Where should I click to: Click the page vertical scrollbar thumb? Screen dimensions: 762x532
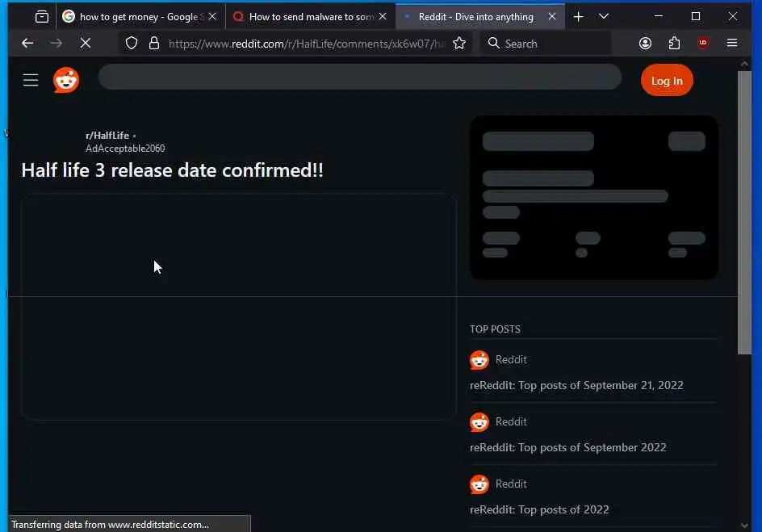pyautogui.click(x=744, y=213)
